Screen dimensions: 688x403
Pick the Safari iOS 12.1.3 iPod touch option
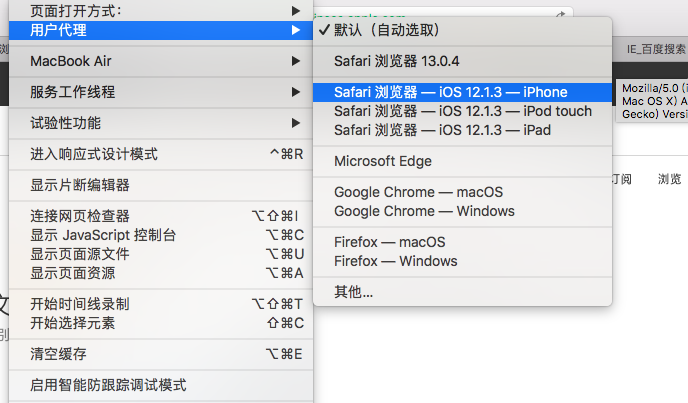[462, 111]
